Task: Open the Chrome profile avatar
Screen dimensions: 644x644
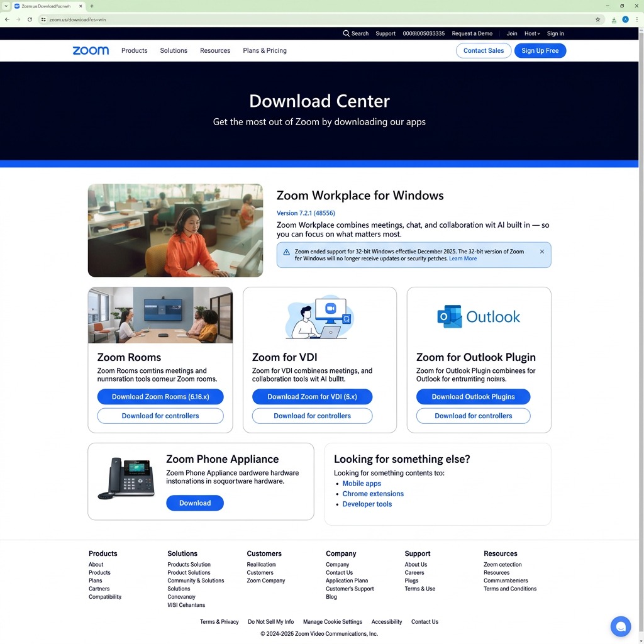Action: pos(625,19)
